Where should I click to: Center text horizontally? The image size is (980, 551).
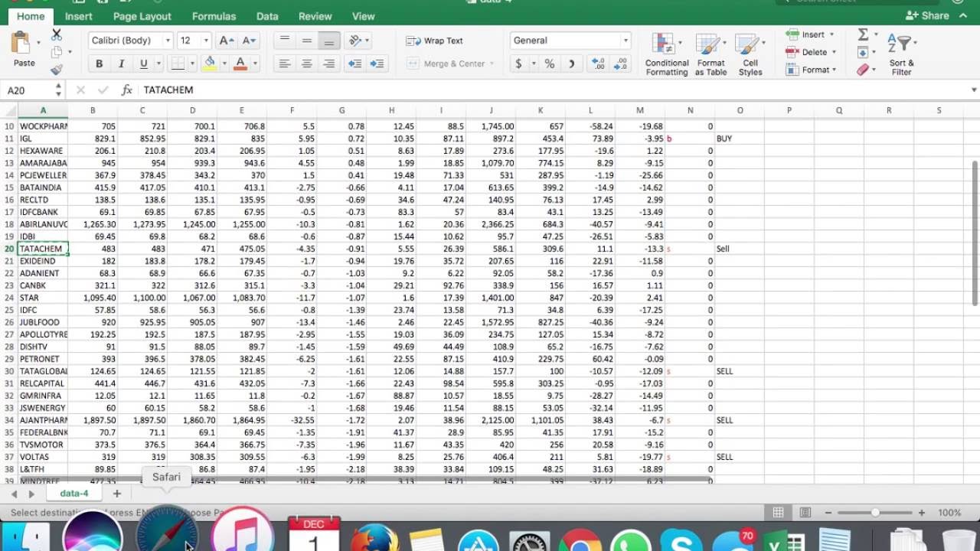[307, 64]
